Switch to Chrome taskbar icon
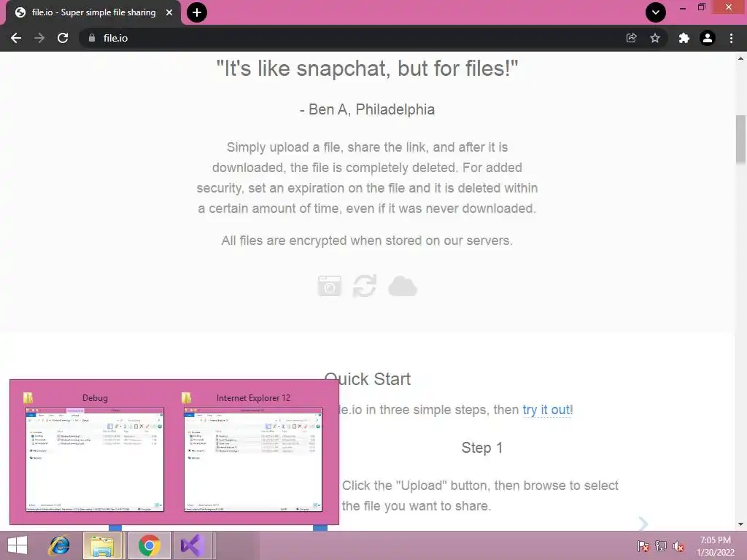This screenshot has width=747, height=560. coord(149,545)
